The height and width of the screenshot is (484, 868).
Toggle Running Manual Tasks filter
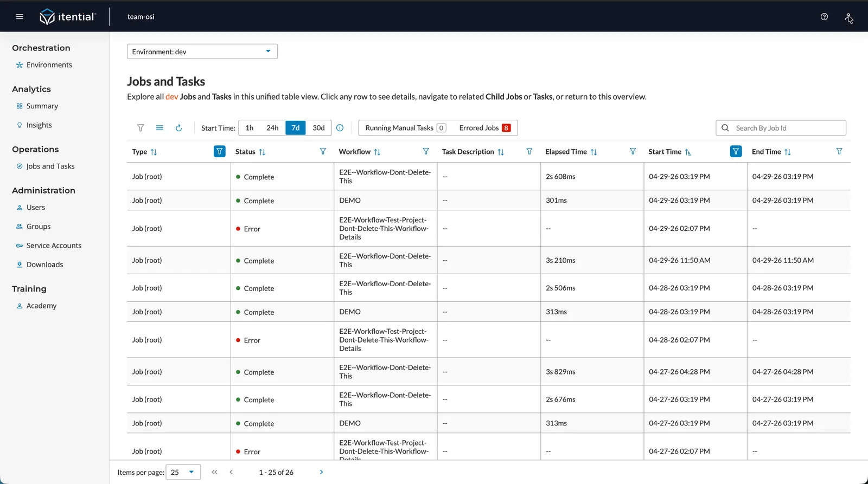pyautogui.click(x=405, y=128)
